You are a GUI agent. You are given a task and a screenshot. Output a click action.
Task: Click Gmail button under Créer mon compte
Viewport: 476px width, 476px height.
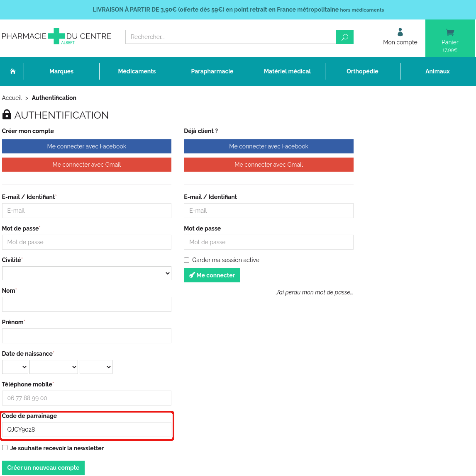point(86,165)
